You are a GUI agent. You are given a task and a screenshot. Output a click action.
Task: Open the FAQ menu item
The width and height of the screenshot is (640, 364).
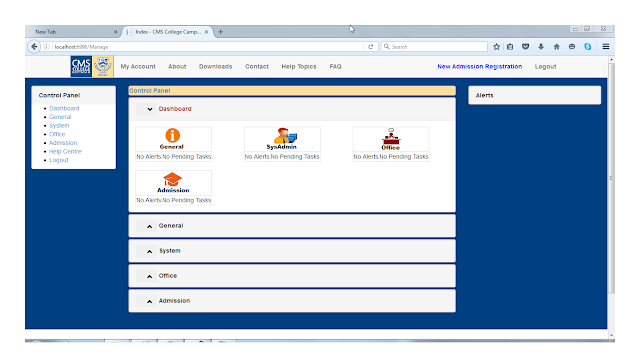(336, 67)
